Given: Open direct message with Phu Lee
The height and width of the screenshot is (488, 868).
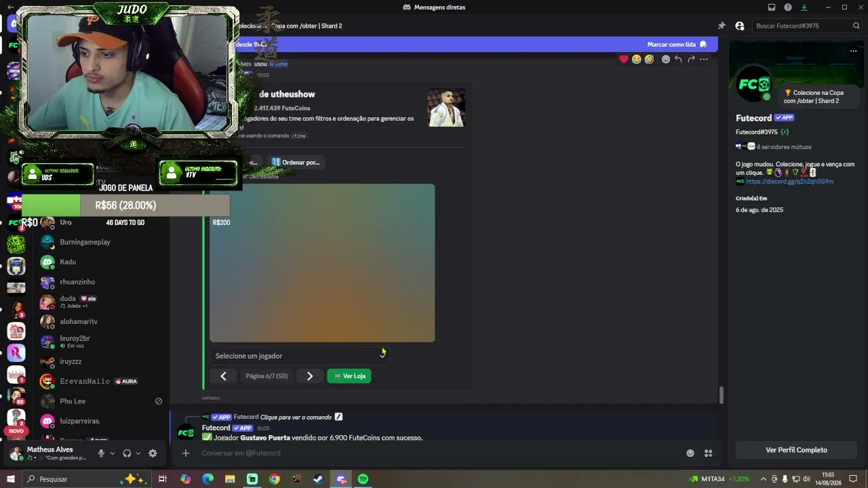Looking at the screenshot, I should pos(102,401).
